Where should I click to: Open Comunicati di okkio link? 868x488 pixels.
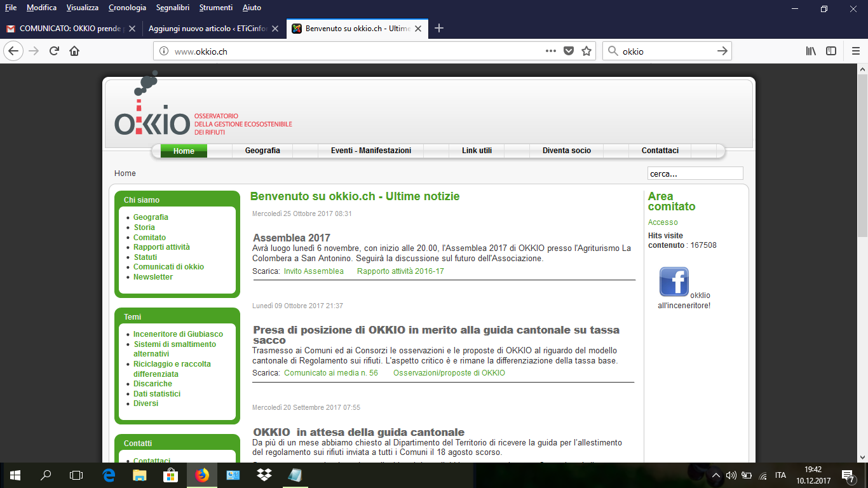point(168,267)
